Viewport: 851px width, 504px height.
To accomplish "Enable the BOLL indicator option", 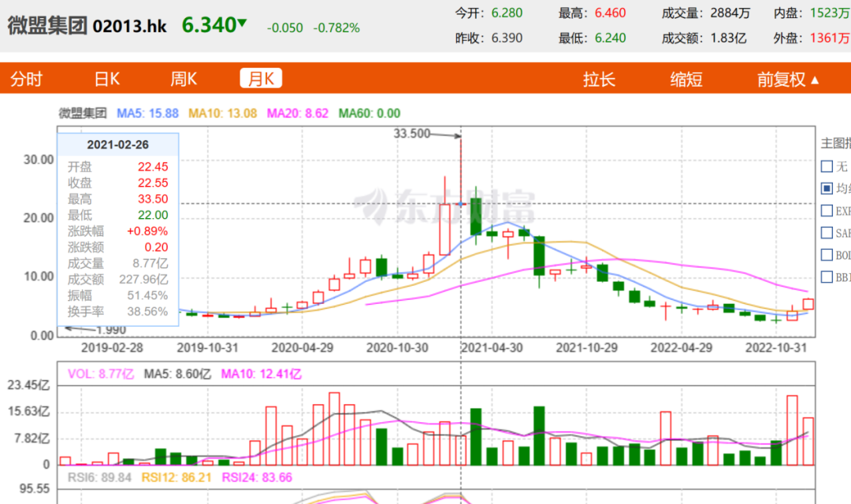I will pyautogui.click(x=827, y=254).
